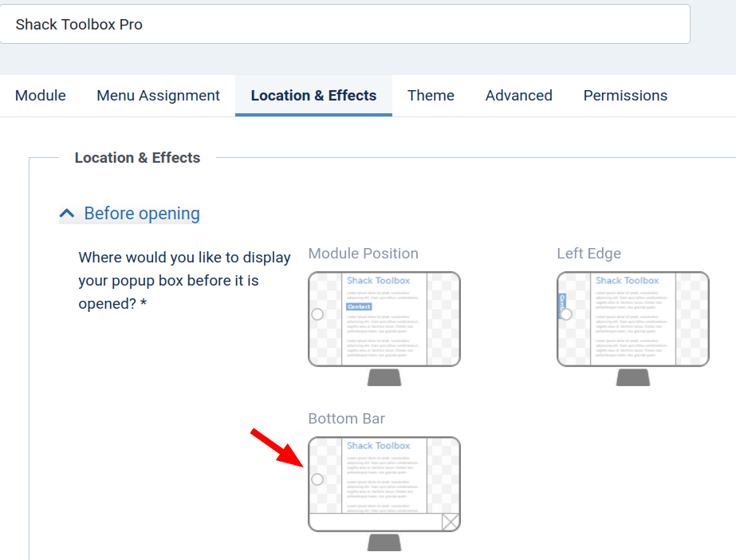
Task: Click the Before opening heading link
Action: click(x=142, y=214)
